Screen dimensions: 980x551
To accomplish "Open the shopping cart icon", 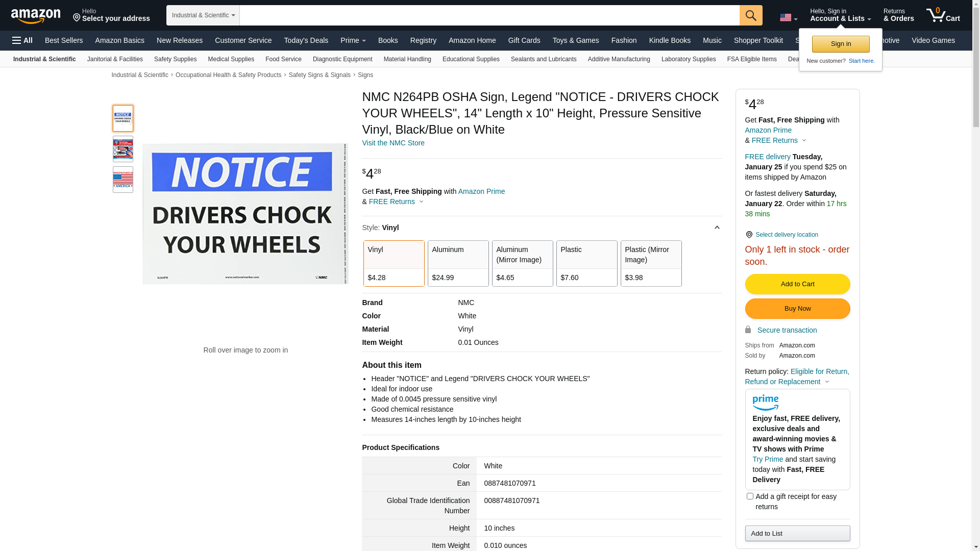I will [x=943, y=15].
